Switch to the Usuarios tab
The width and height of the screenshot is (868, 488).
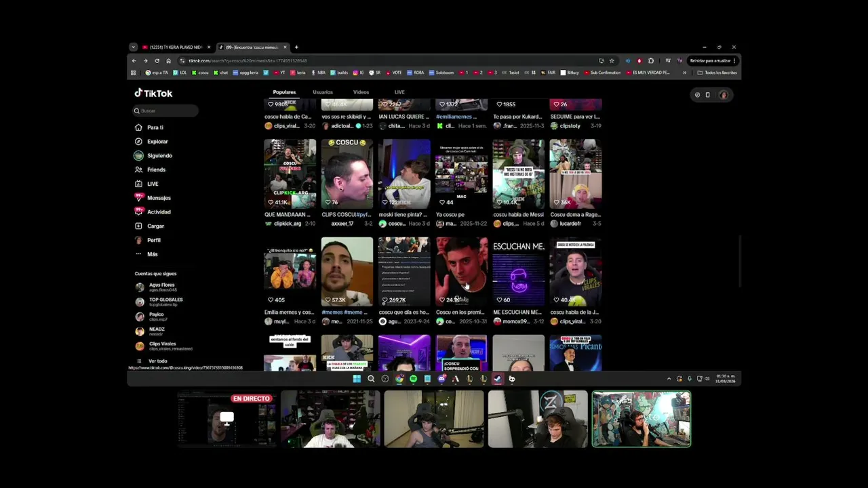click(323, 92)
